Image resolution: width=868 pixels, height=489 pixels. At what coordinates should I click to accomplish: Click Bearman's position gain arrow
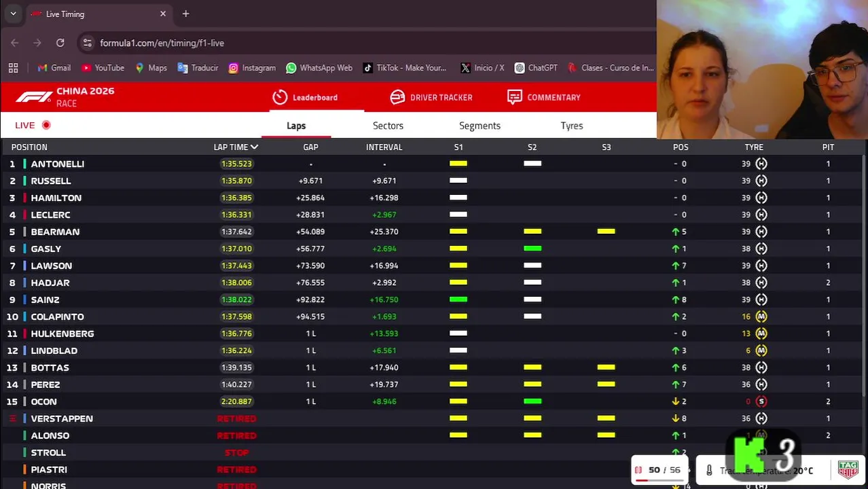(676, 232)
